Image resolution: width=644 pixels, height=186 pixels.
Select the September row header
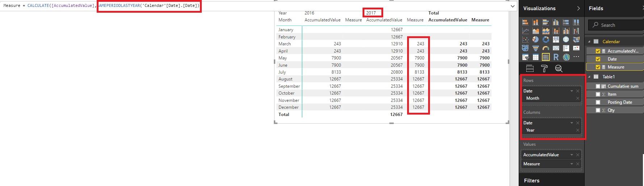pos(289,86)
